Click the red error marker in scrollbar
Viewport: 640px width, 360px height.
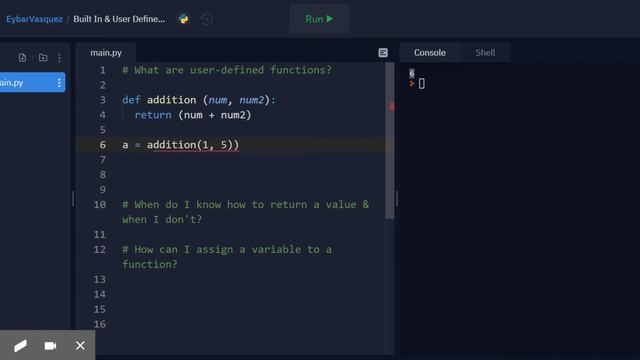click(391, 106)
